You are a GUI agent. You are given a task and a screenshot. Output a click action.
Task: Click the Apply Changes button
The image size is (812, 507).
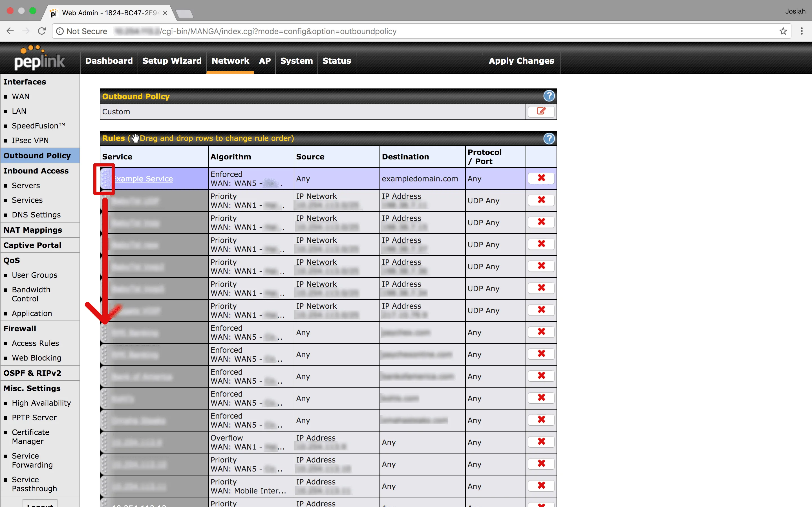(521, 61)
